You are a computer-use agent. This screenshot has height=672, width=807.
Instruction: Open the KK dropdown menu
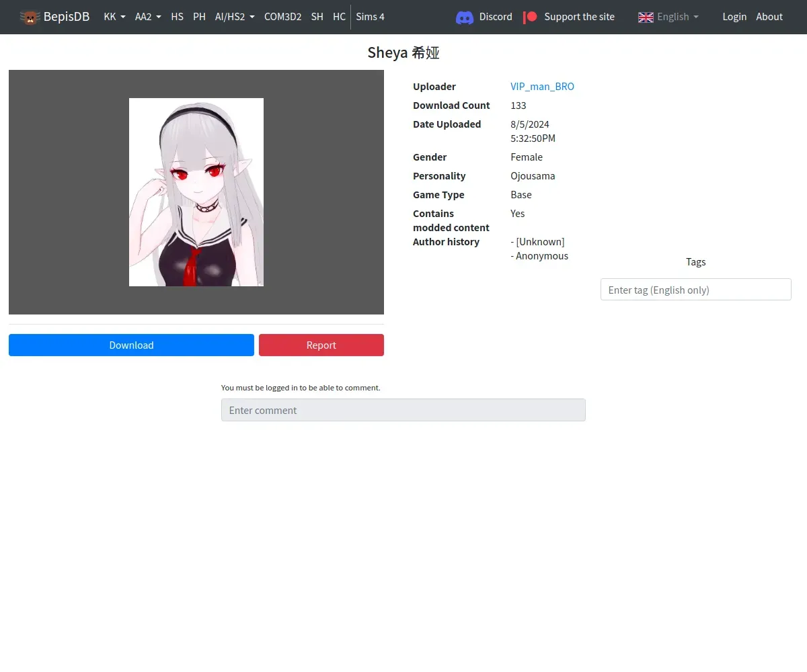[114, 17]
